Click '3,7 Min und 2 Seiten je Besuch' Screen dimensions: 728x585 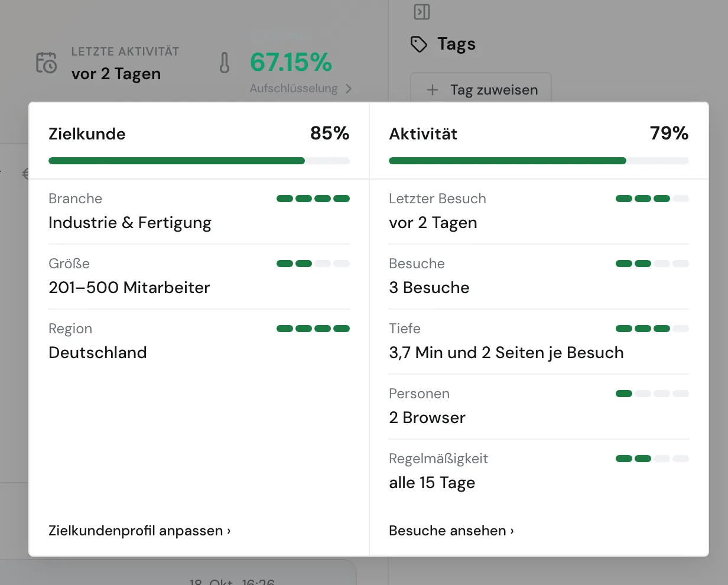point(506,353)
